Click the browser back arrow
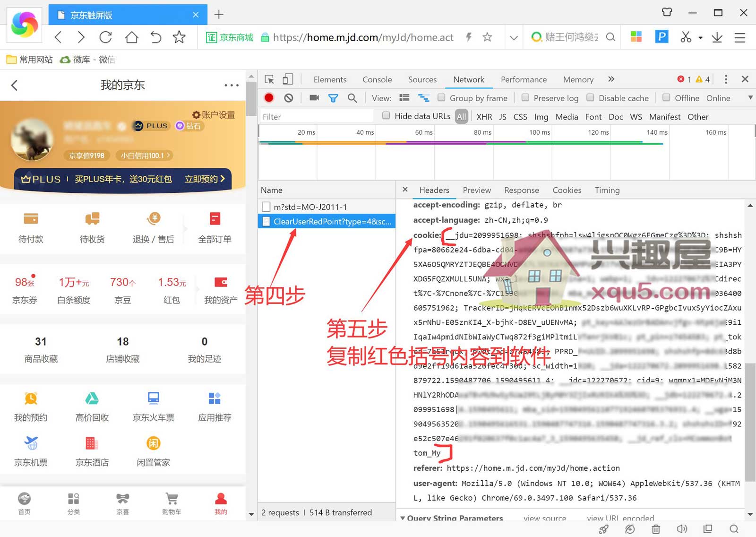 tap(58, 37)
